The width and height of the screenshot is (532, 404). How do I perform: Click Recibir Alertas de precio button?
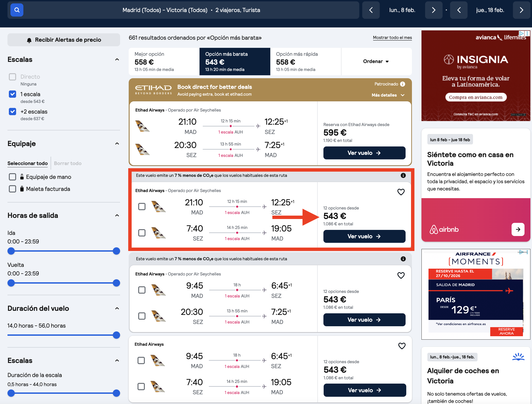click(x=64, y=40)
